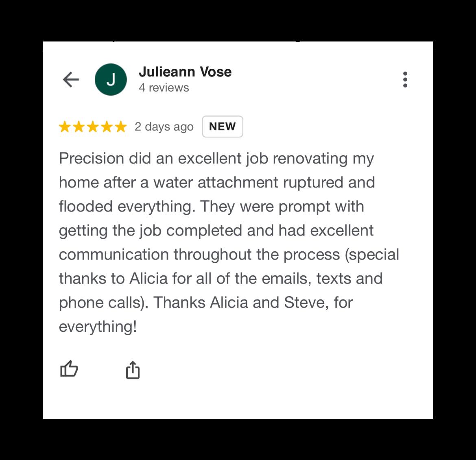476x460 pixels.
Task: View the reviewer's 4 reviews
Action: [x=164, y=88]
